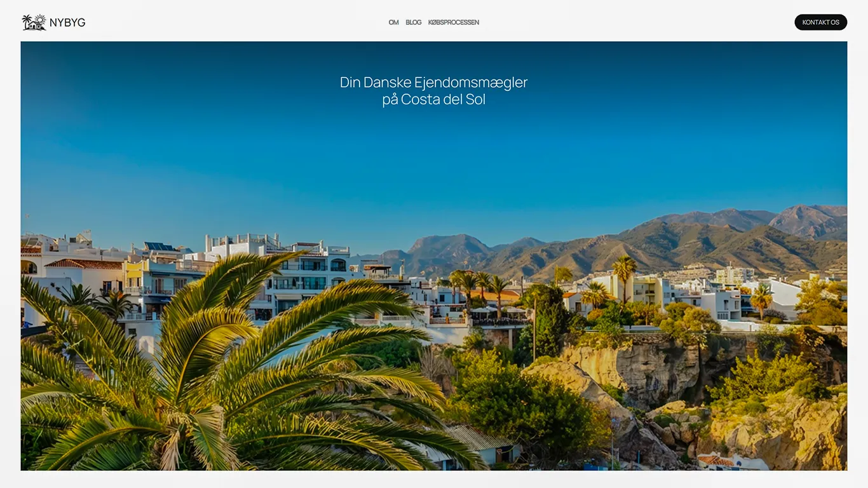Open the OM page from navigation
Viewport: 868px width, 488px height.
coord(393,22)
